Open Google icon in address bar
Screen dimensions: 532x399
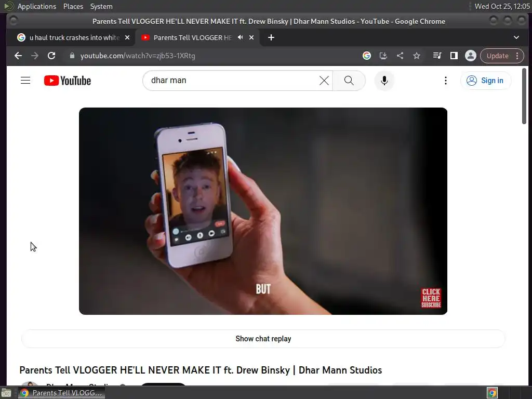[366, 56]
